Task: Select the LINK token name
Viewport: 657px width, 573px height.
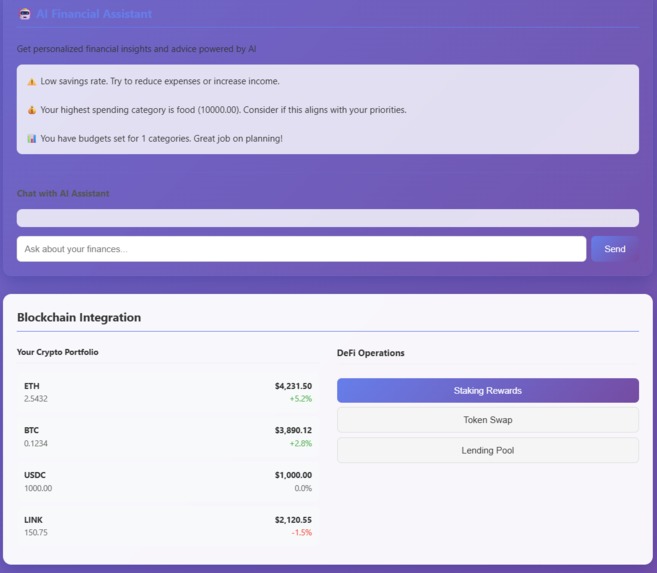Action: (33, 520)
